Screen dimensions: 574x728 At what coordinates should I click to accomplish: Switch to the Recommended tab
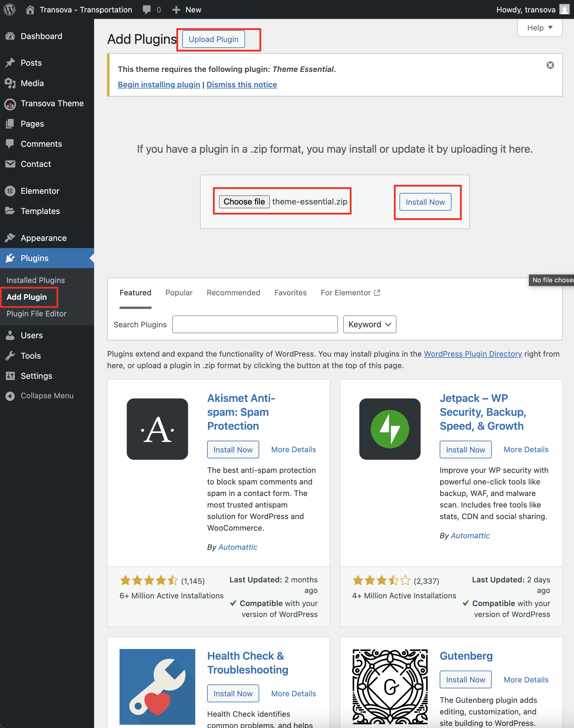click(233, 293)
